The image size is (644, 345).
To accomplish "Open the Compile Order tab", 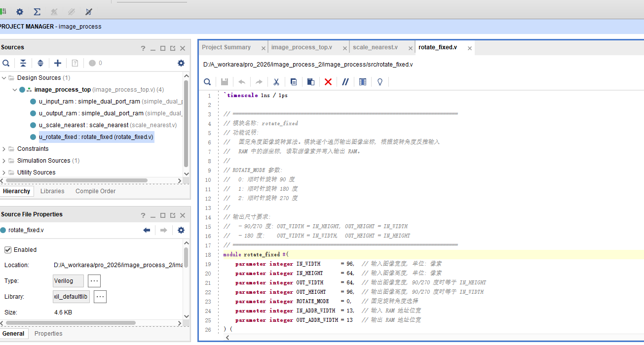I will pyautogui.click(x=96, y=191).
